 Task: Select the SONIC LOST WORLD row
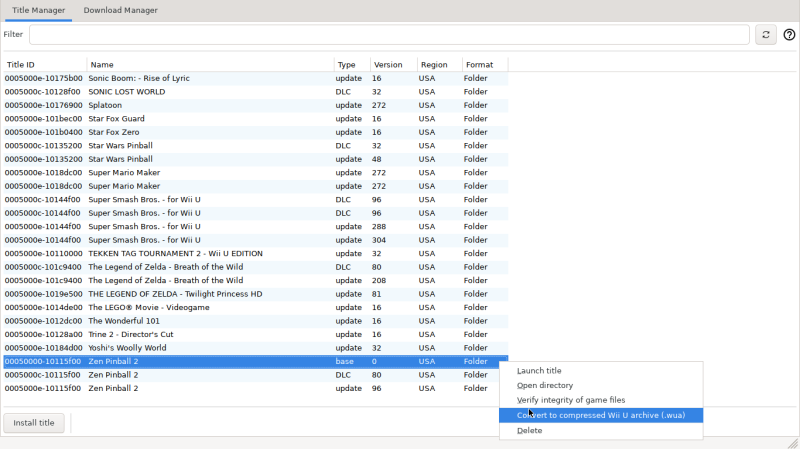pos(256,92)
